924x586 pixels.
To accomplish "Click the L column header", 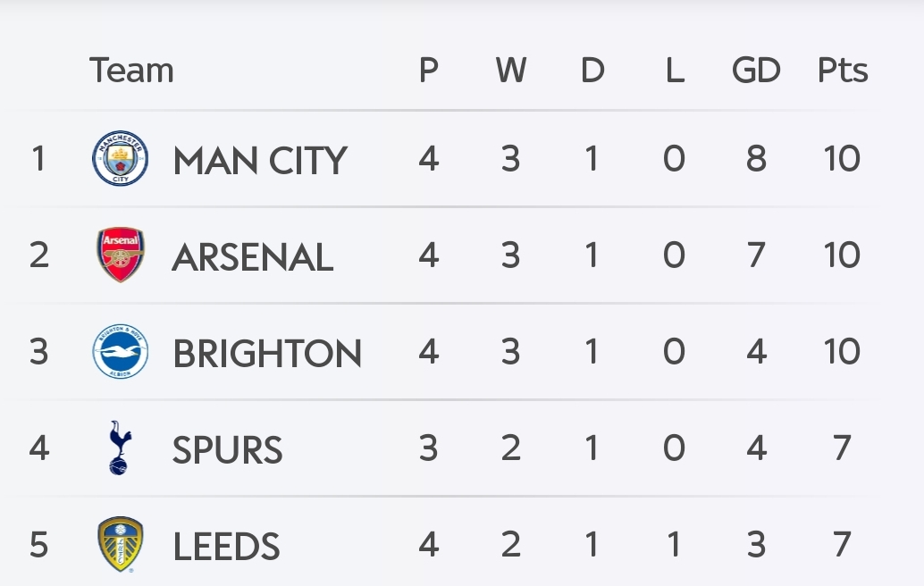I will (675, 70).
